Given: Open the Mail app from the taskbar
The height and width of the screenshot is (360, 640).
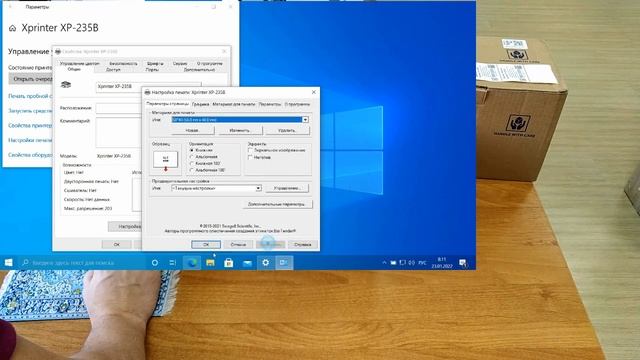Looking at the screenshot, I should [x=247, y=263].
